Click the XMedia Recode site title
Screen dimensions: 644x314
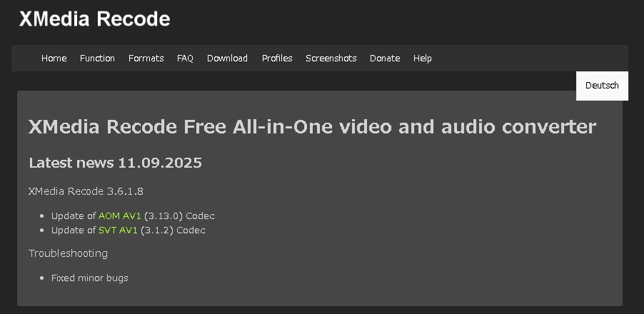[94, 19]
